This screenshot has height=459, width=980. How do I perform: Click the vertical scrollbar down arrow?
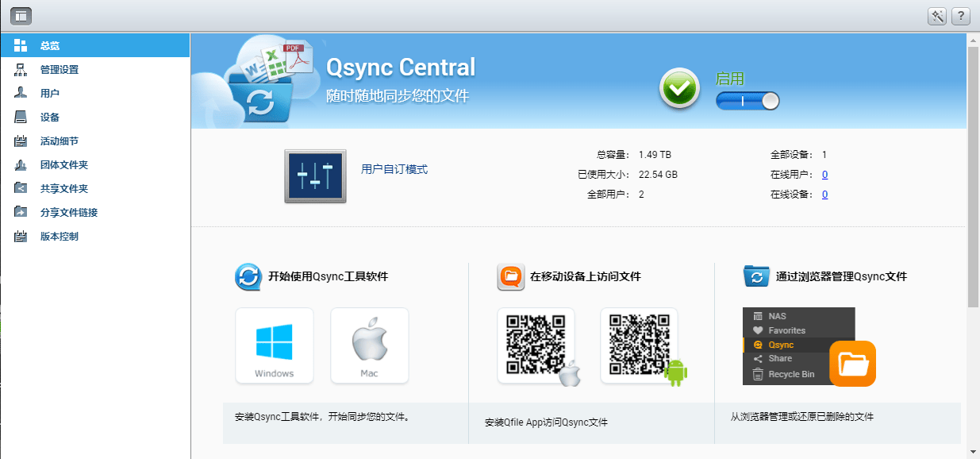point(974,452)
